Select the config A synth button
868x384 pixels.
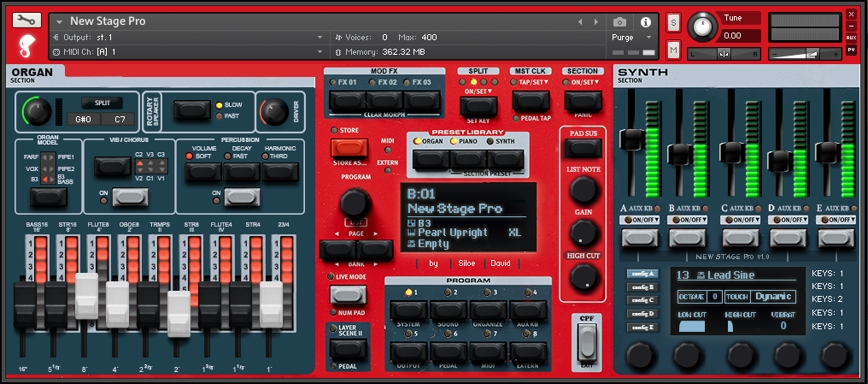[642, 274]
